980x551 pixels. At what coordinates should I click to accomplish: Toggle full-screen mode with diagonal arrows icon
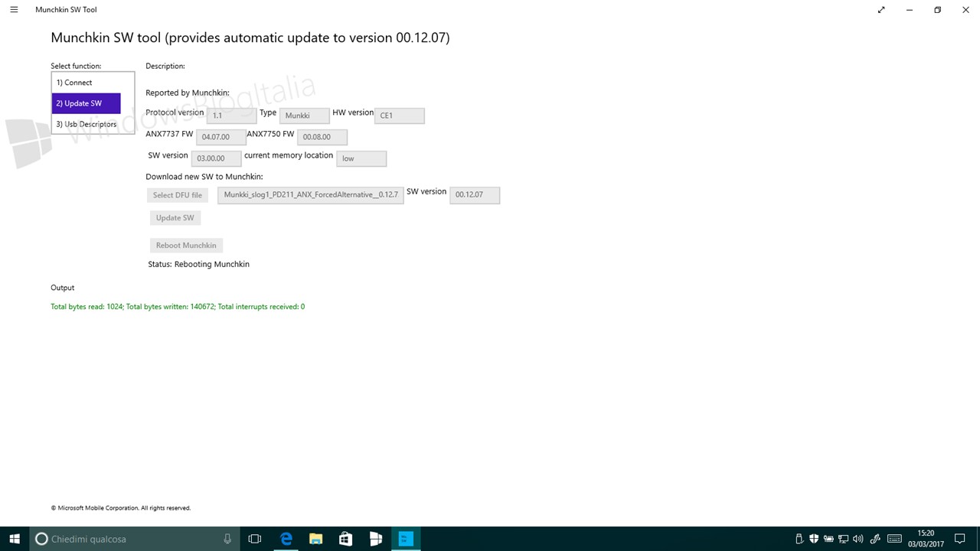881,10
